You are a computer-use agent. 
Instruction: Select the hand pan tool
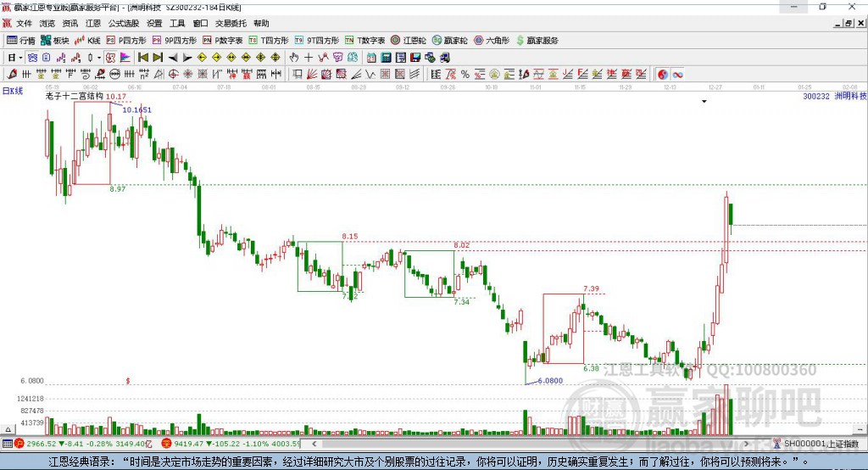point(293,58)
